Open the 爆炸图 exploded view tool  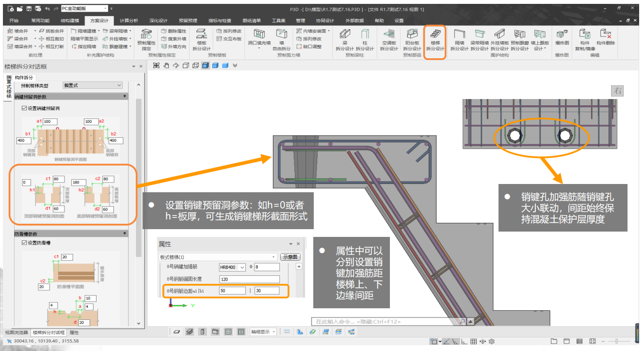tap(562, 39)
